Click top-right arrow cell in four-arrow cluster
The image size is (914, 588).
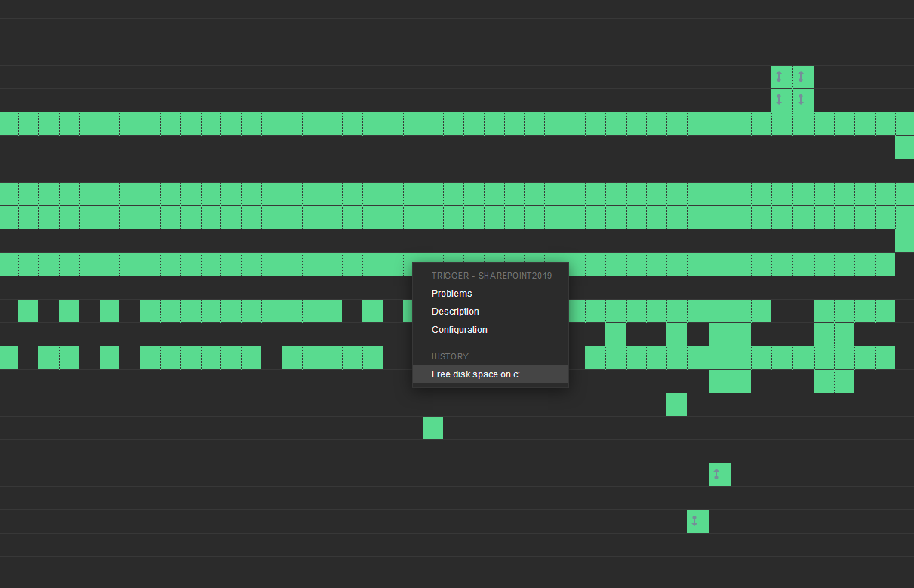coord(804,77)
